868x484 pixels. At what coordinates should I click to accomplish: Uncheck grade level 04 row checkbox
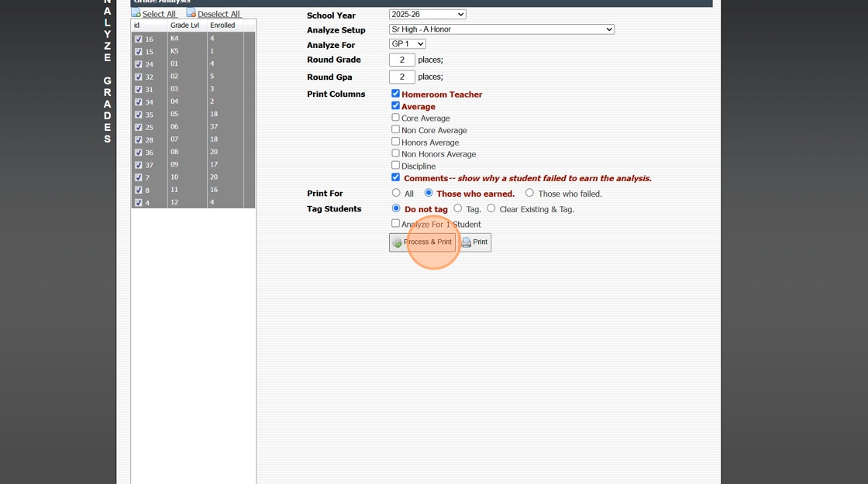click(139, 101)
